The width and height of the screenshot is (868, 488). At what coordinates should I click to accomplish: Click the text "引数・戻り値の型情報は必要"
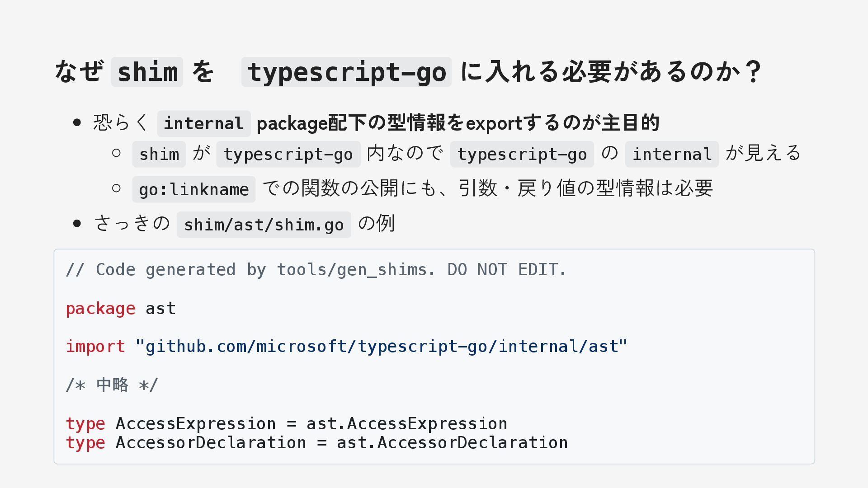[x=585, y=188]
